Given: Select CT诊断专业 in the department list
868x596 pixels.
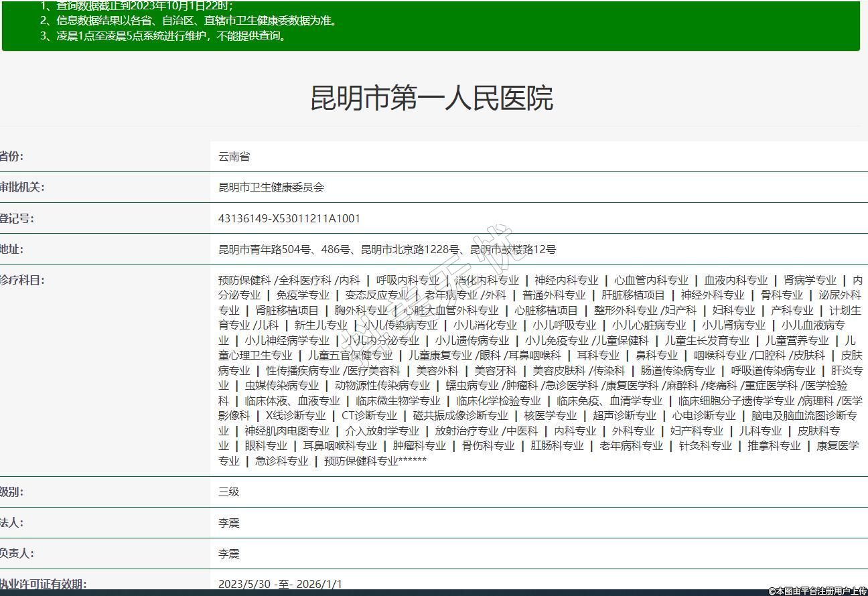Looking at the screenshot, I should pyautogui.click(x=369, y=415).
